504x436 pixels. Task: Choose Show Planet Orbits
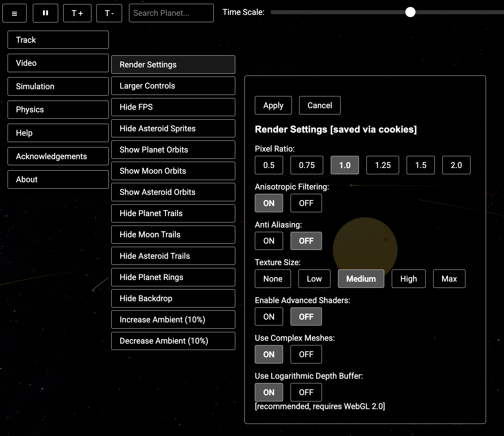[173, 150]
